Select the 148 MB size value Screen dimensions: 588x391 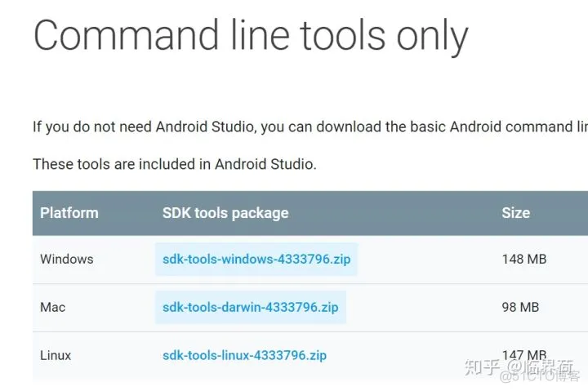point(524,259)
